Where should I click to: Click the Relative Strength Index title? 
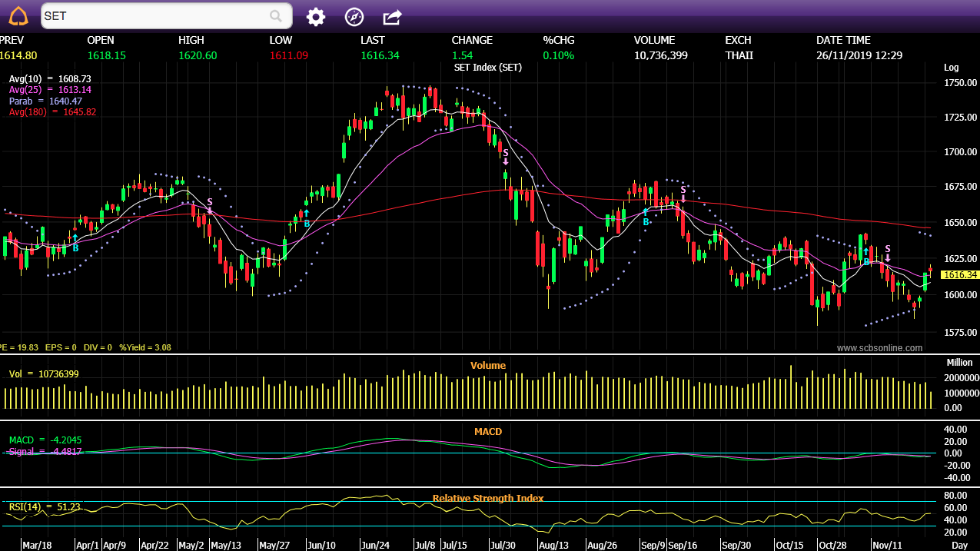(488, 499)
